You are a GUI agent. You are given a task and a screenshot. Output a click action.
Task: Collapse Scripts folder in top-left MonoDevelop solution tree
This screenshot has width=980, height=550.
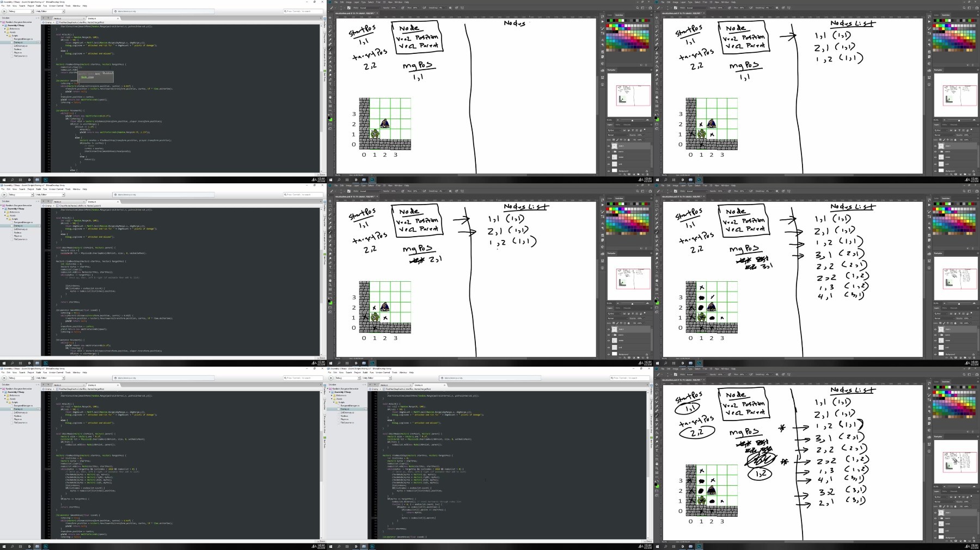click(7, 35)
